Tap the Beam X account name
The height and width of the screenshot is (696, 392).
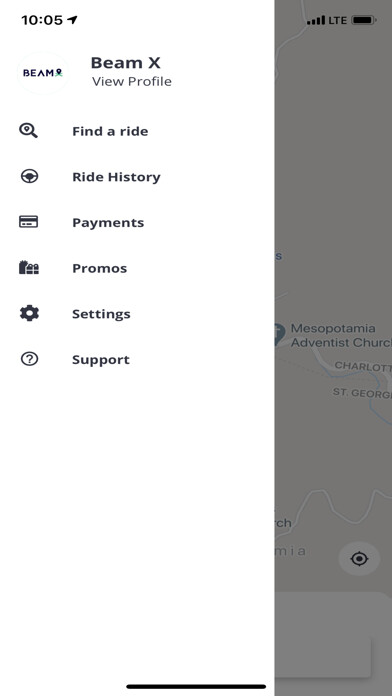(x=125, y=63)
